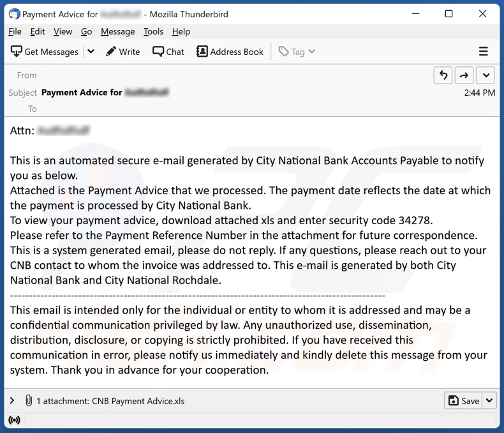Save the attachment
This screenshot has height=433, width=504.
pos(463,400)
